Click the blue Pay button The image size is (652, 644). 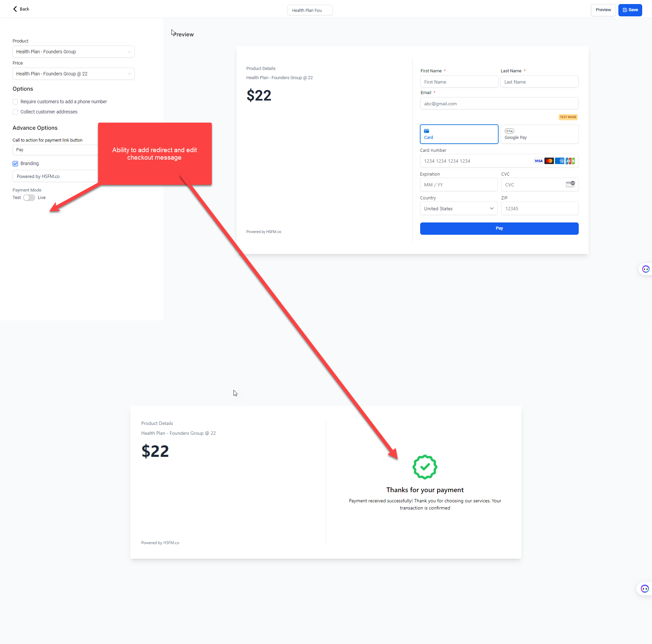click(499, 229)
